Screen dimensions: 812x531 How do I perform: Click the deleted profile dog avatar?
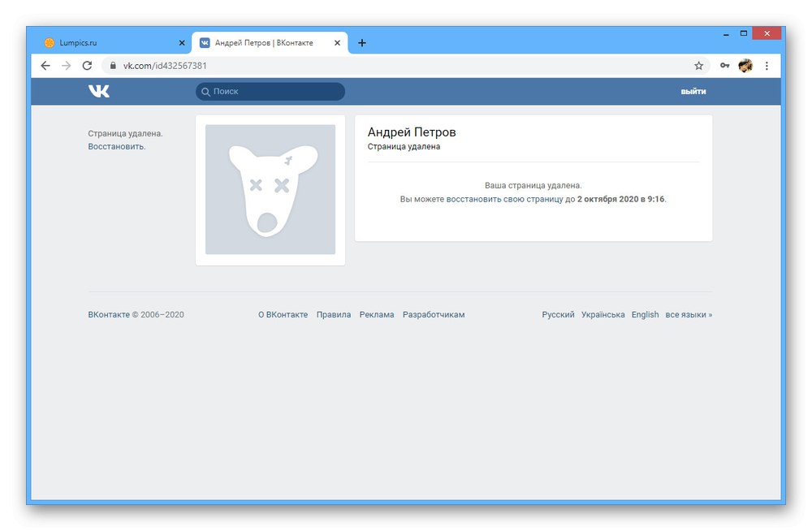[270, 190]
